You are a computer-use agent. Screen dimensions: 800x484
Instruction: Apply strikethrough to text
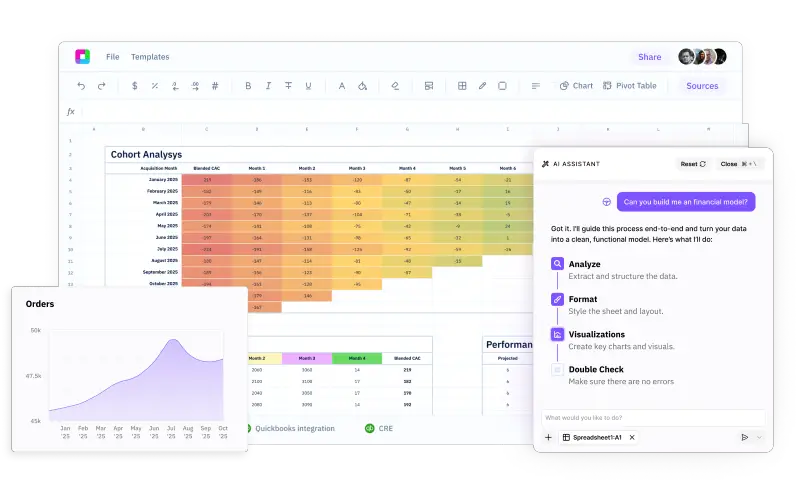coord(288,86)
